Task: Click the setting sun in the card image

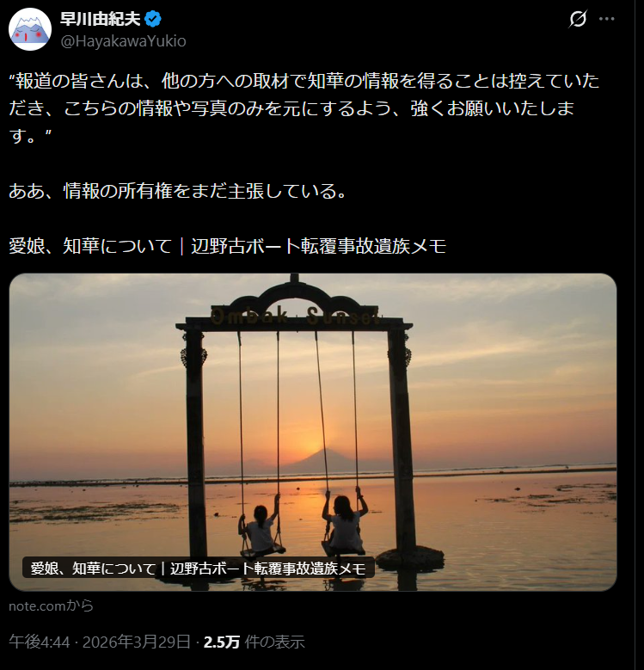Action: click(313, 446)
